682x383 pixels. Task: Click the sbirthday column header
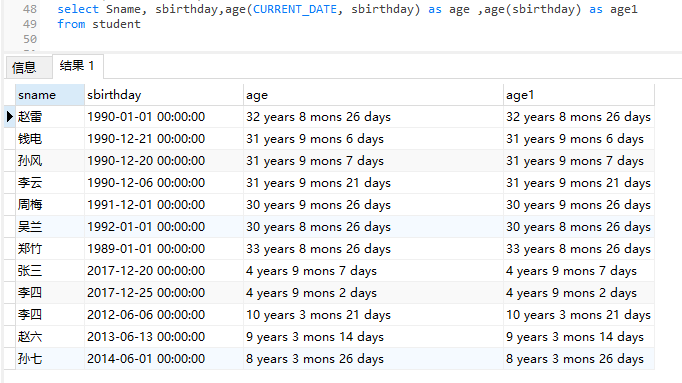(x=164, y=95)
